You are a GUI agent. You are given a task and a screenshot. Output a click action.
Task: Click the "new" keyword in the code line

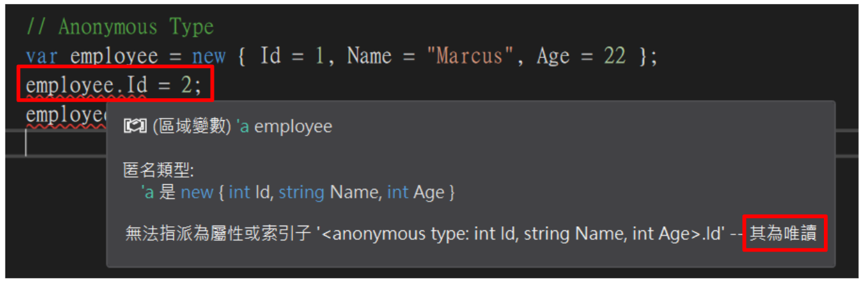(x=208, y=56)
